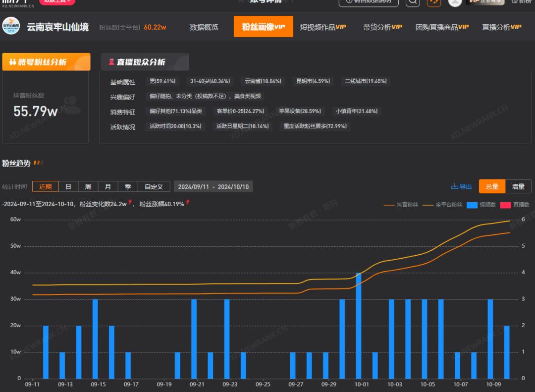Select 自定义 custom time range option

pyautogui.click(x=154, y=187)
